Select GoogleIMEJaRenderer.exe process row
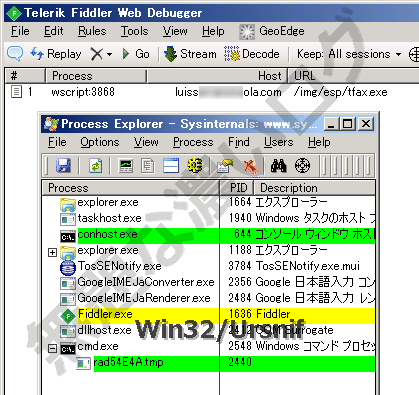This screenshot has height=395, width=419. [209, 298]
